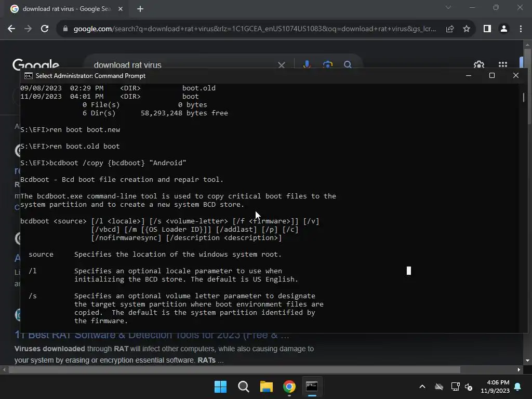
Task: Bookmark this page with star icon
Action: pyautogui.click(x=467, y=29)
